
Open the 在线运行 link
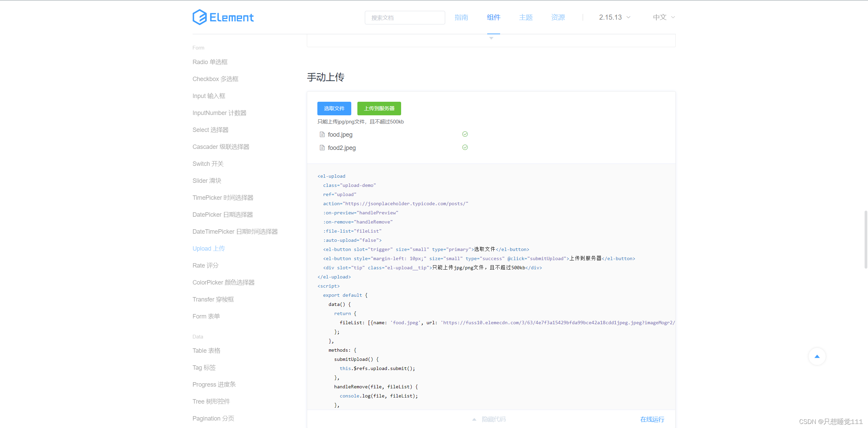[652, 420]
